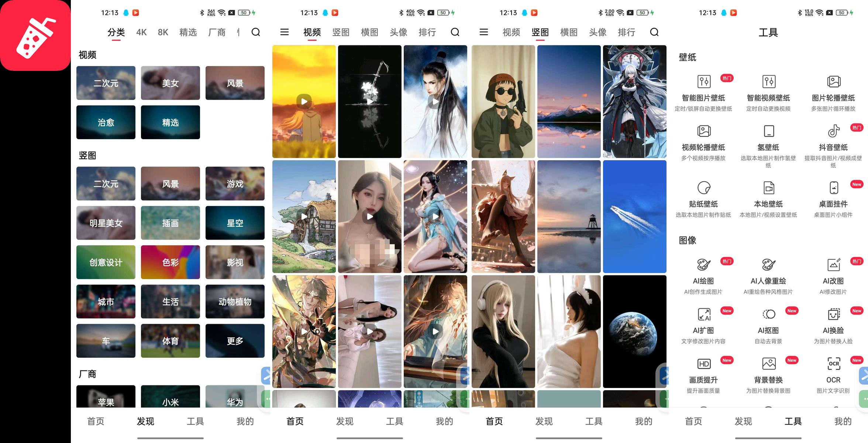This screenshot has height=443, width=868.
Task: Open the girl with sunglasses and gun wallpaper
Action: tap(503, 102)
